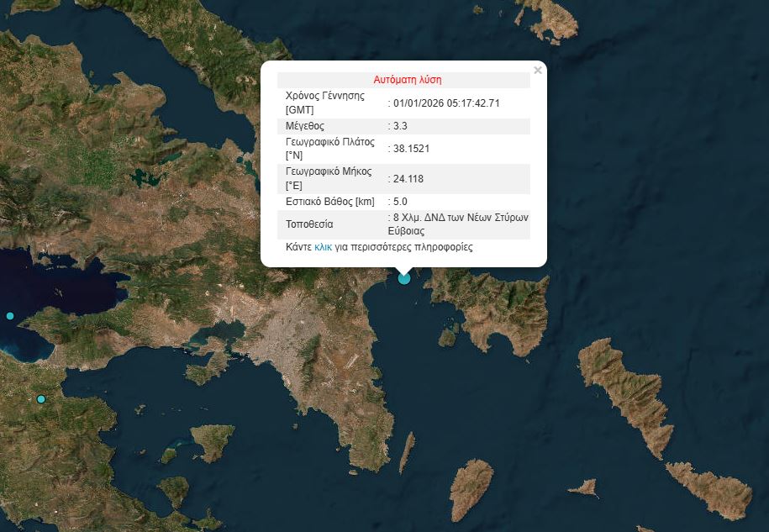This screenshot has width=769, height=532.
Task: Click the 'Μέγεθος' row label
Action: [305, 126]
